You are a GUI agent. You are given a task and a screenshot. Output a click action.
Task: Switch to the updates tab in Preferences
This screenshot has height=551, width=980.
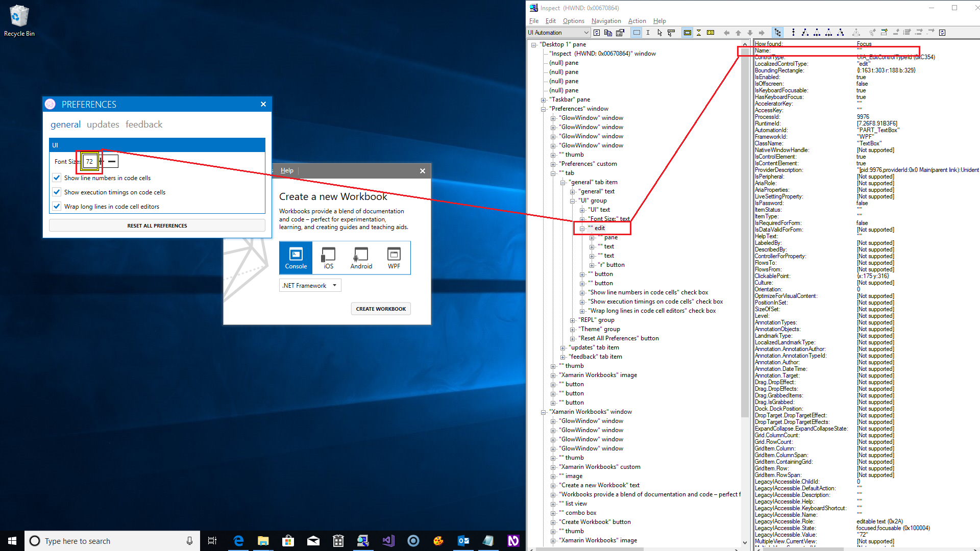coord(103,124)
